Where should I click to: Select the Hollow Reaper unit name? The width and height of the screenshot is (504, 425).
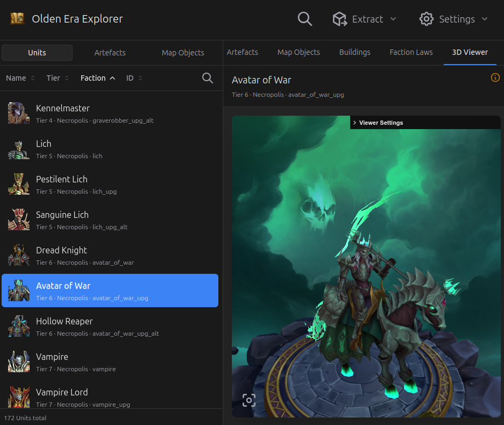pos(65,322)
